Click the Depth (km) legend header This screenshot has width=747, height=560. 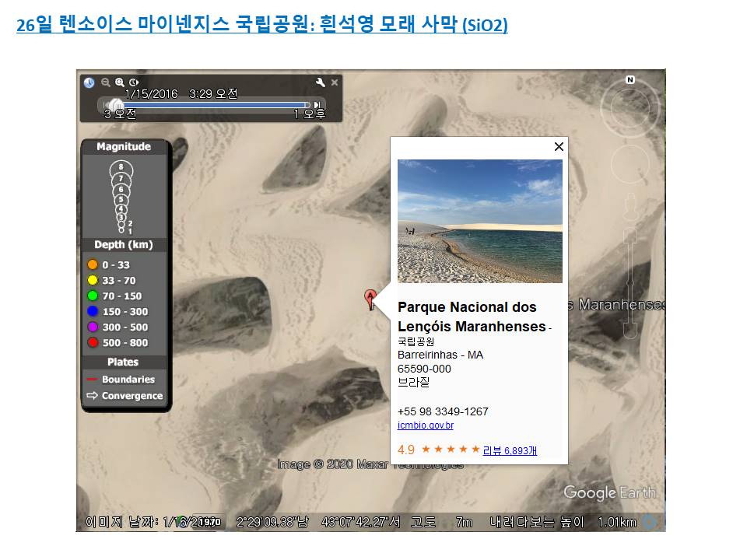pyautogui.click(x=124, y=245)
